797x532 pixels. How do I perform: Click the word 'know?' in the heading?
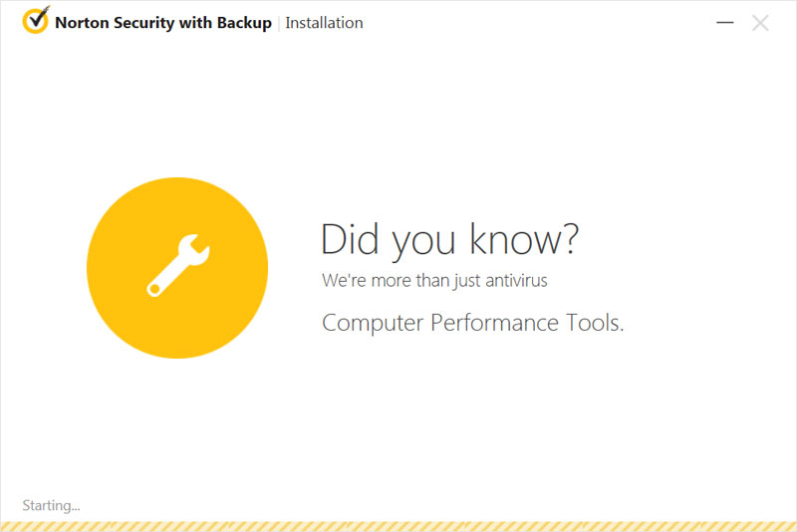524,238
